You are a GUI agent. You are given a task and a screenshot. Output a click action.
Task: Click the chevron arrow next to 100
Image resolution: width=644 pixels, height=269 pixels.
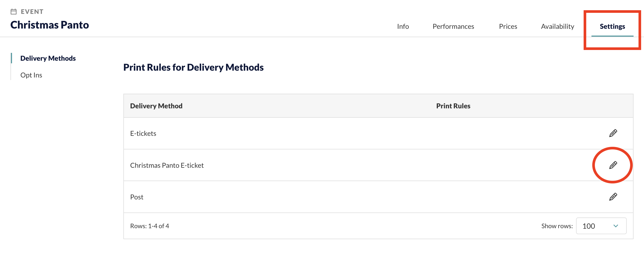pos(616,226)
